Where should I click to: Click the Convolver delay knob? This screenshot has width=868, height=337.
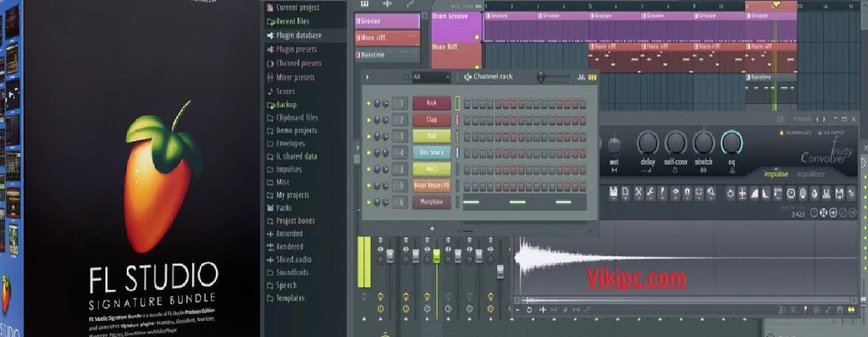[x=648, y=143]
